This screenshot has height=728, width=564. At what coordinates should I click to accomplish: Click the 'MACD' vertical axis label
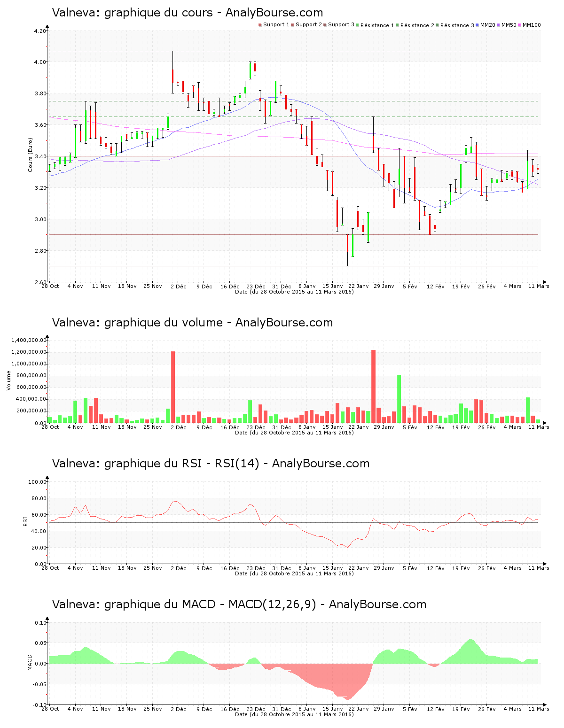30,662
